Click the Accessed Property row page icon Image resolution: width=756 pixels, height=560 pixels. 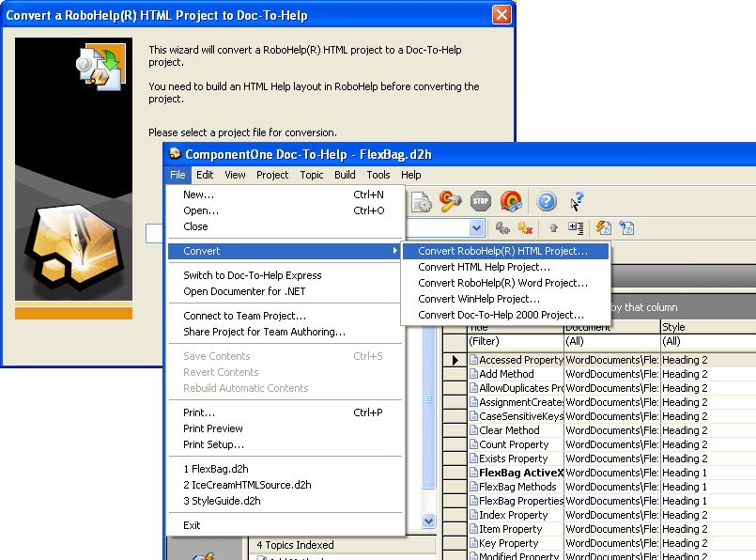pyautogui.click(x=473, y=360)
